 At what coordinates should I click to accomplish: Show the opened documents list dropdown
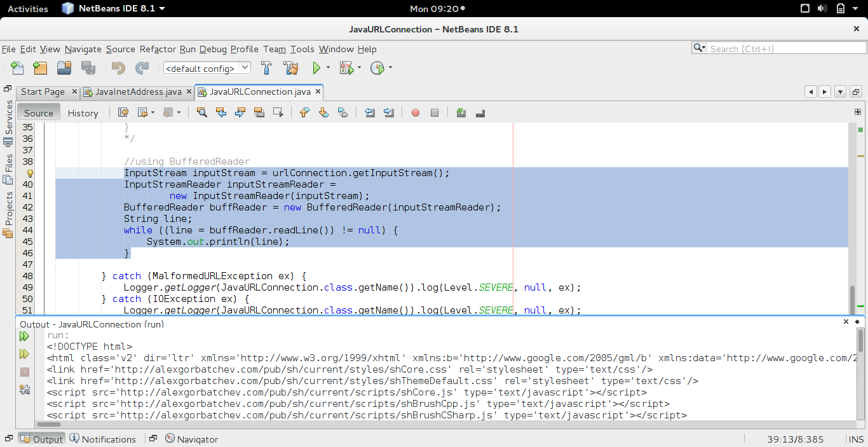coord(840,92)
